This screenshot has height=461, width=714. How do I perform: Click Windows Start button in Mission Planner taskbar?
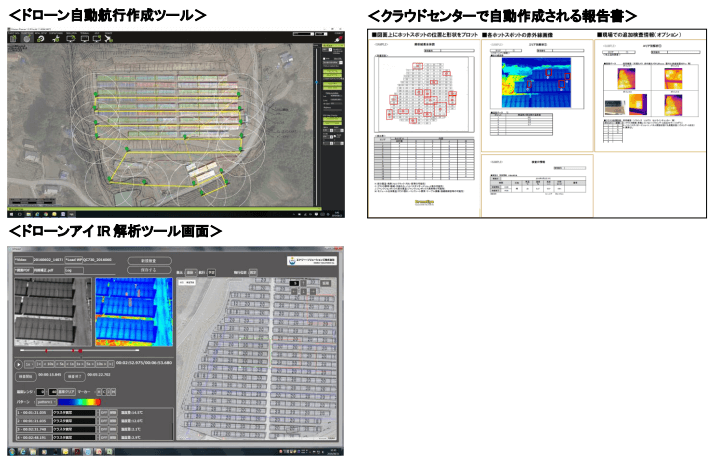(12, 214)
